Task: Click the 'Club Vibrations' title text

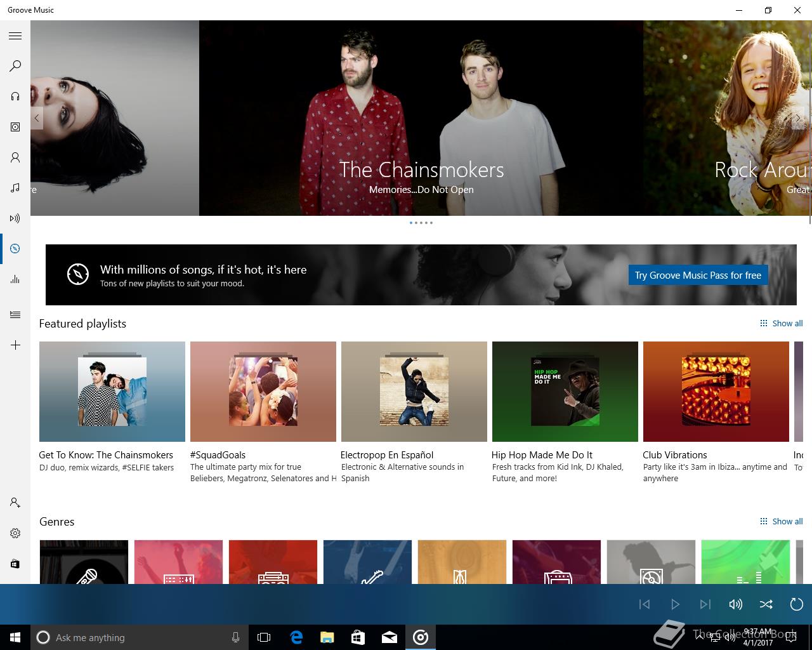Action: [x=674, y=454]
